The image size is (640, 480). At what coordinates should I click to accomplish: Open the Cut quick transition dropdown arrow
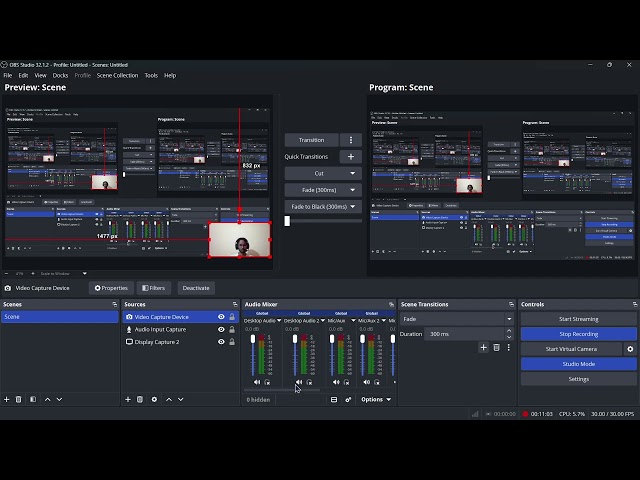pyautogui.click(x=352, y=173)
